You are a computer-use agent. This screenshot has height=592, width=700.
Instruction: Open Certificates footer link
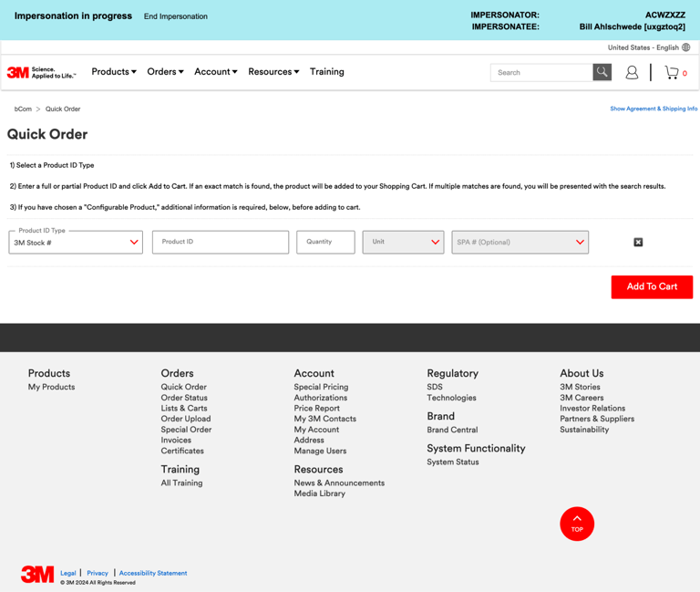(182, 451)
